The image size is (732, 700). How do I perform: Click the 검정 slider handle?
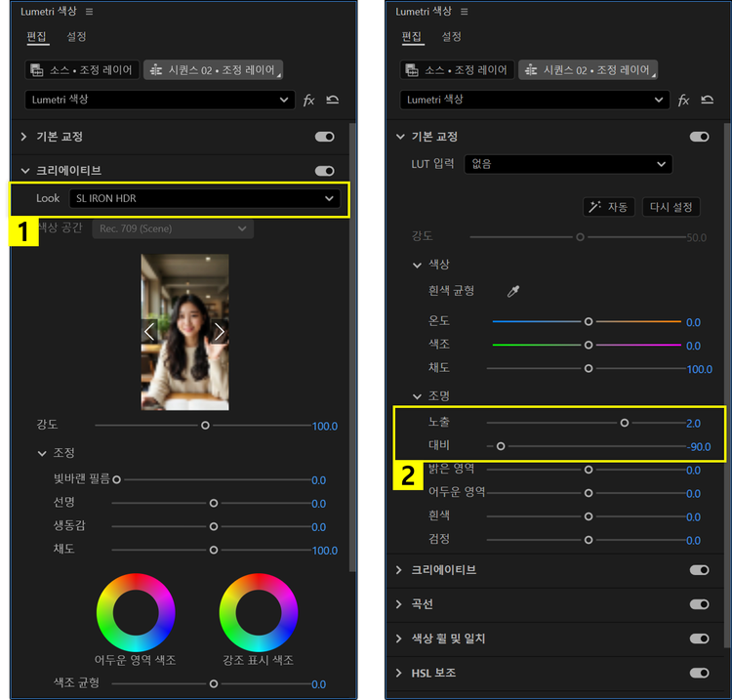click(x=589, y=540)
